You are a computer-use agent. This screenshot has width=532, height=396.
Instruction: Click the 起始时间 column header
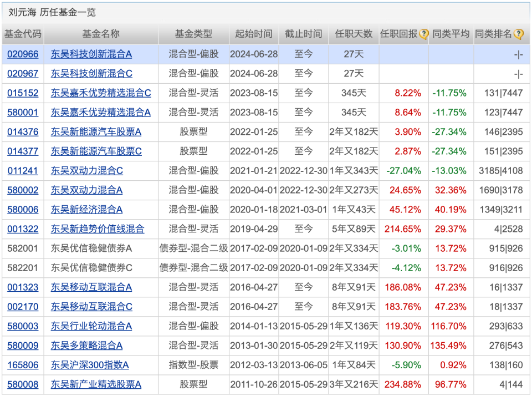pos(254,34)
